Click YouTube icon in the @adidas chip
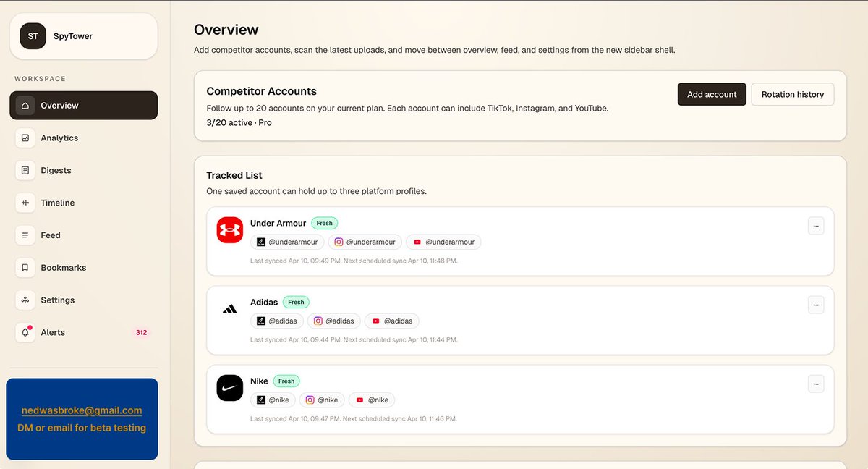 tap(375, 321)
